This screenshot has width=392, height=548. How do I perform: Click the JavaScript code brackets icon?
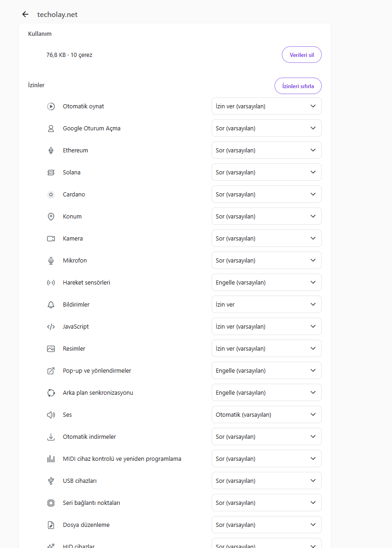coord(51,326)
